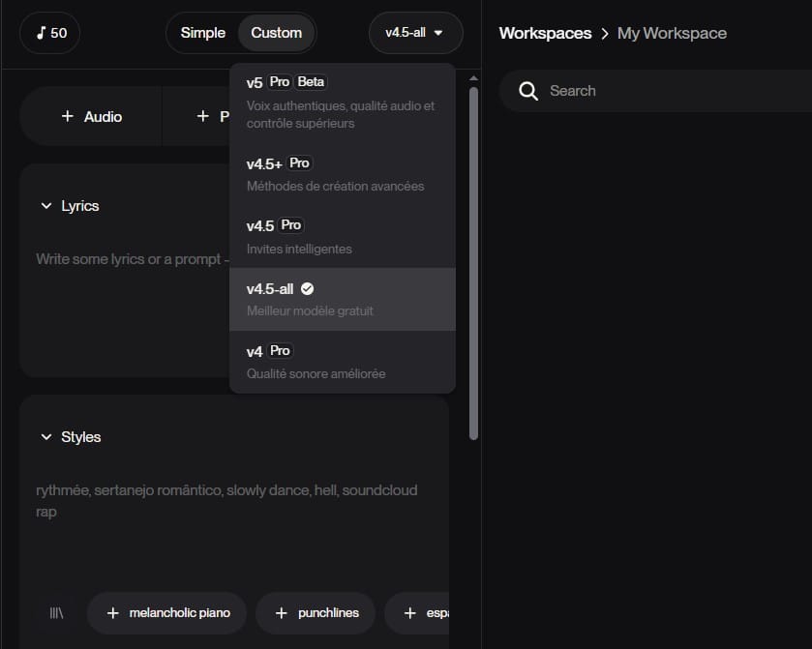Click the music note credits icon

tap(41, 33)
